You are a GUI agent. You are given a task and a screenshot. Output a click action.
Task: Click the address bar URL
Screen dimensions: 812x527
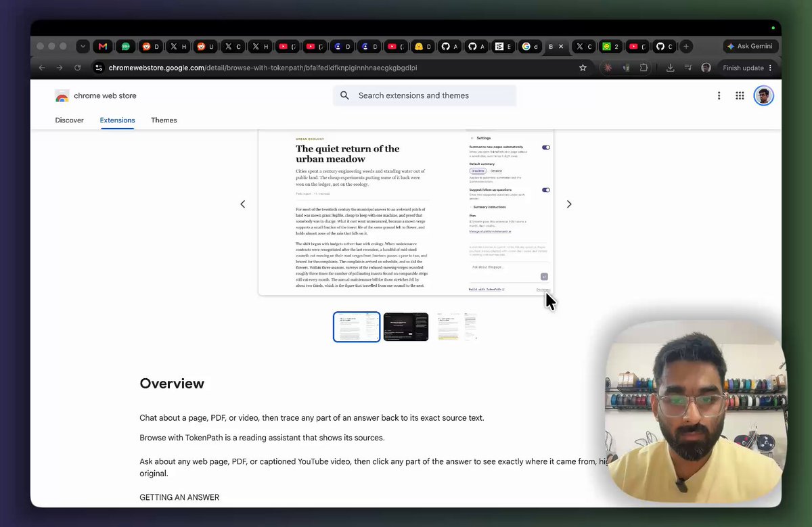pos(263,68)
